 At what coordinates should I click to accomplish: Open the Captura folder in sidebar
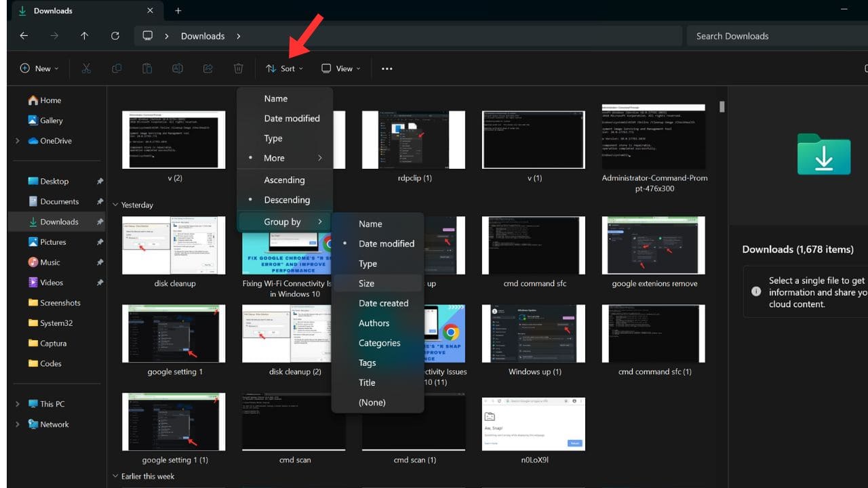tap(47, 344)
